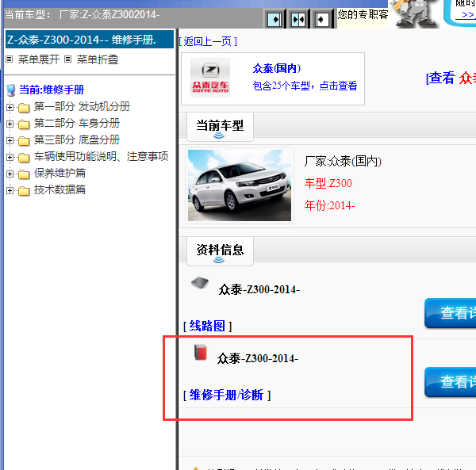476x470 pixels.
Task: Open the 维修手册/诊断 link
Action: coord(227,395)
